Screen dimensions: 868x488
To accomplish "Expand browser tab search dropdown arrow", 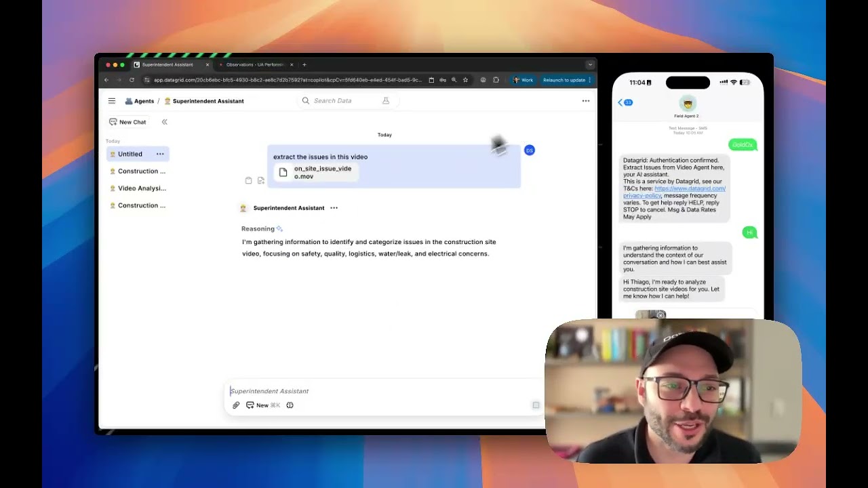I will pos(590,64).
